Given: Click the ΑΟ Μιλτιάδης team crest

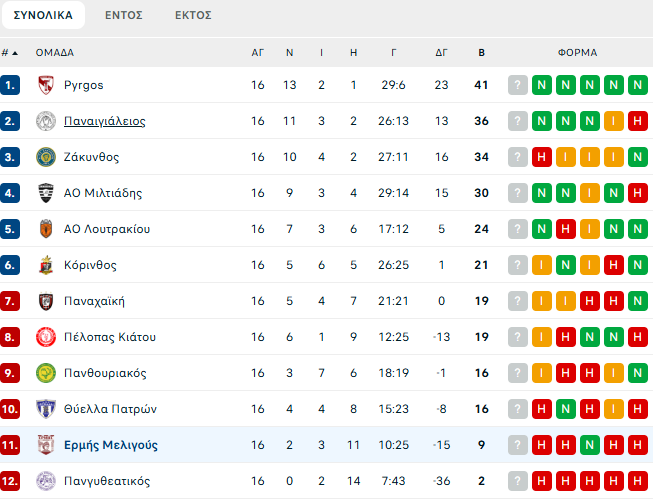Looking at the screenshot, I should pos(45,193).
